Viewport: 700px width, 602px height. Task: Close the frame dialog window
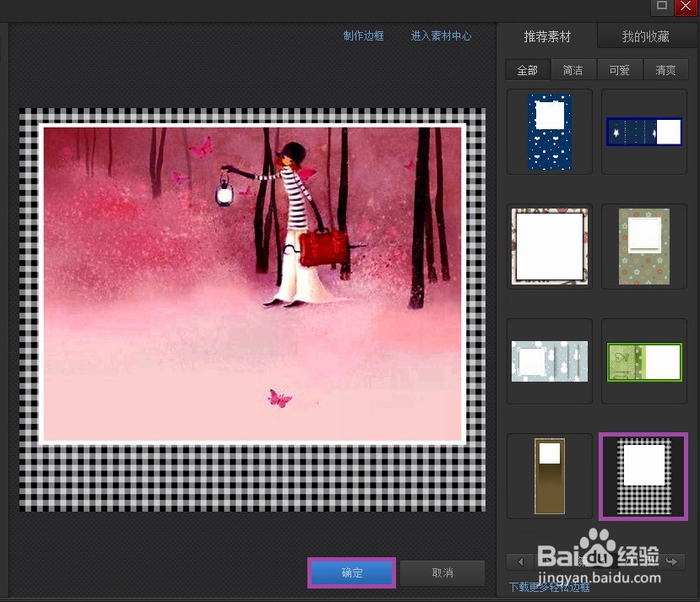[686, 6]
